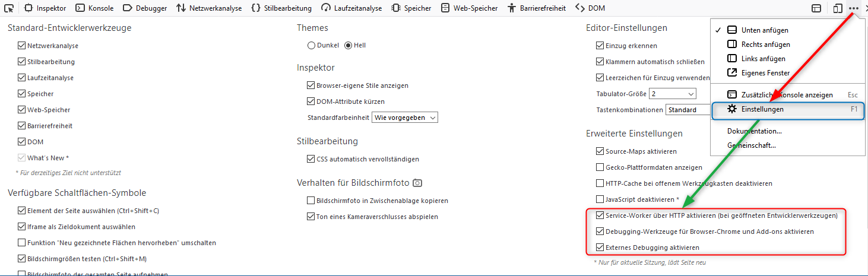Click the Eigenes Fenster popout icon
The height and width of the screenshot is (276, 868).
pyautogui.click(x=732, y=73)
